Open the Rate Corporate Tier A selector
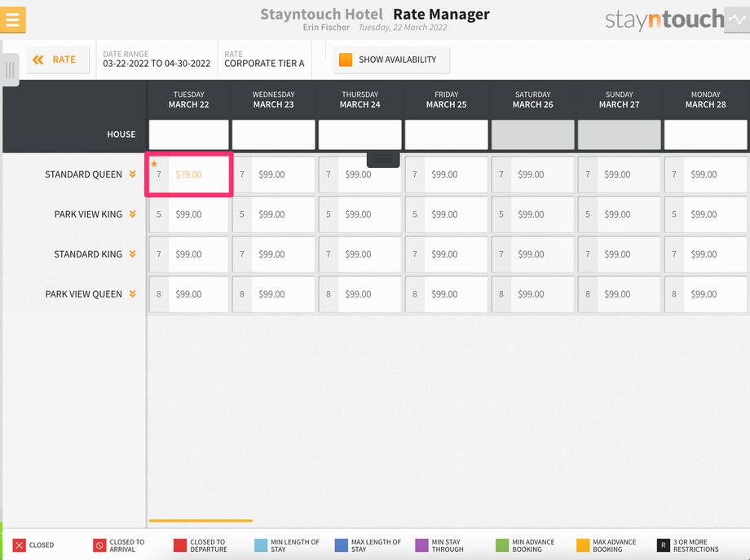Screen dimensions: 750x560 pyautogui.click(x=264, y=60)
